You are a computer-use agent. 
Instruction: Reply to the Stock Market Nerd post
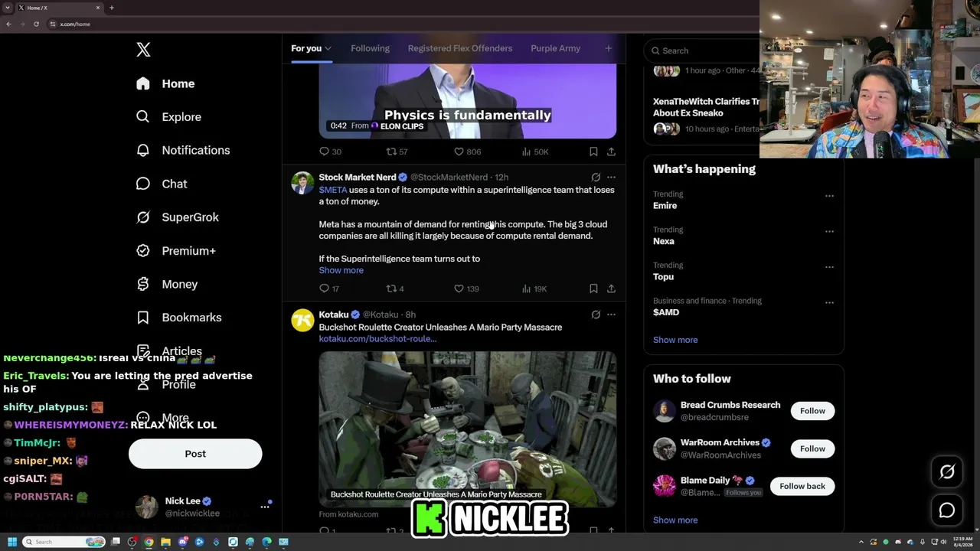(x=325, y=289)
